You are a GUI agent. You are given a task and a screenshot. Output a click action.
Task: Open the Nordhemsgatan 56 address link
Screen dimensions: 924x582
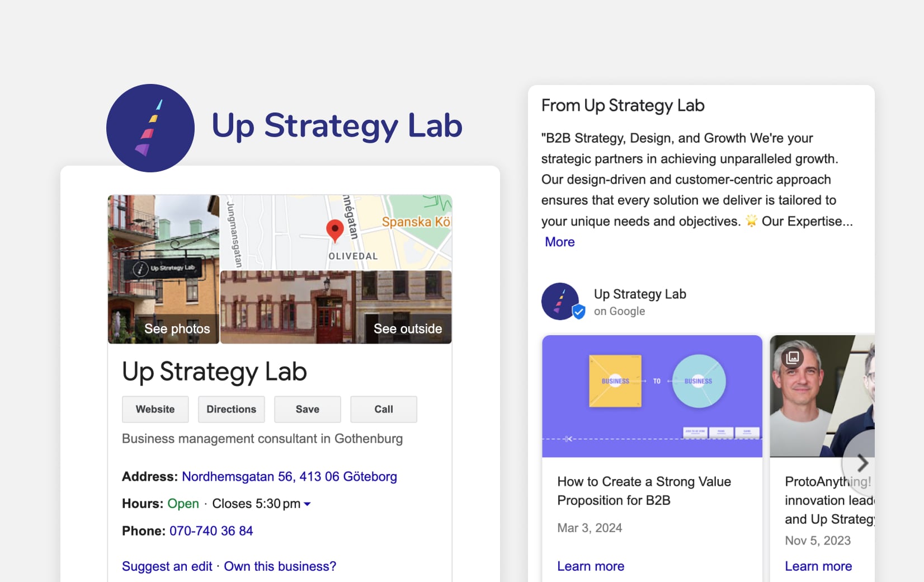coord(289,477)
